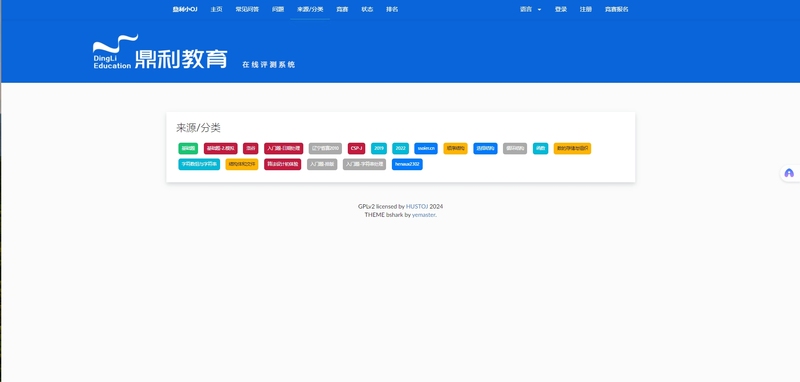Click the 登录 login link
This screenshot has width=800, height=382.
[x=561, y=9]
